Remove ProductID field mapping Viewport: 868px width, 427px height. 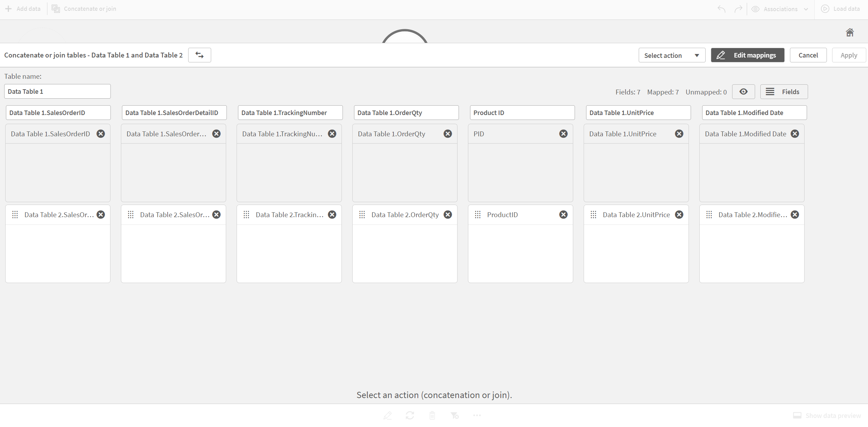[563, 214]
